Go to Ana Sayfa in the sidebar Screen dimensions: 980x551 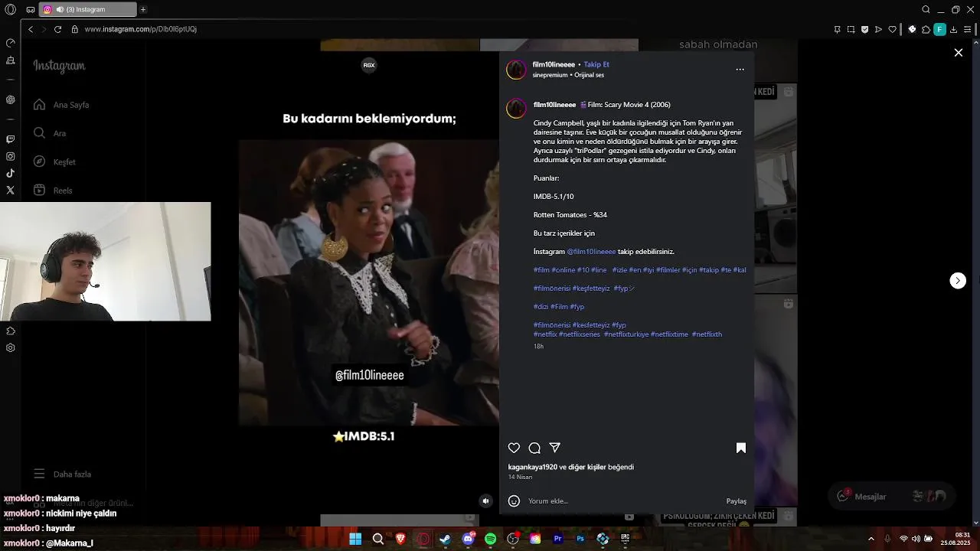click(x=62, y=105)
